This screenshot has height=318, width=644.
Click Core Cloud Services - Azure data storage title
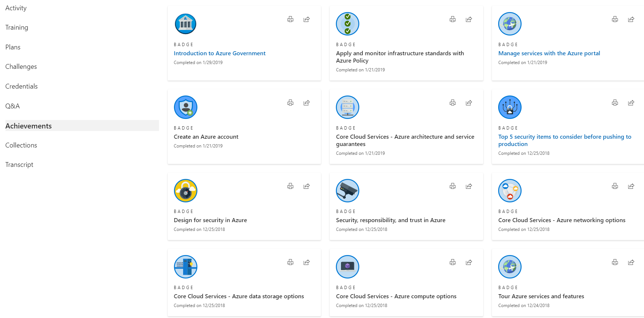pos(239,296)
